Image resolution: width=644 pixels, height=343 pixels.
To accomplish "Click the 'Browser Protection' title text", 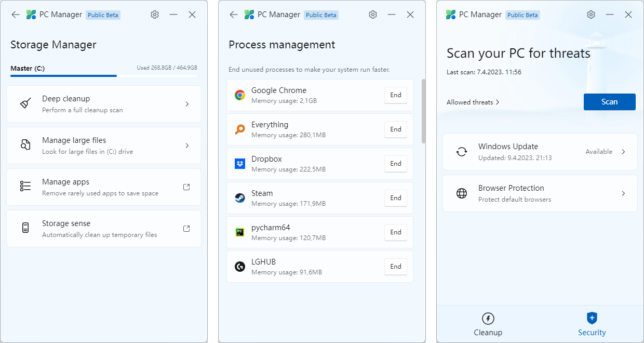I will [x=511, y=188].
